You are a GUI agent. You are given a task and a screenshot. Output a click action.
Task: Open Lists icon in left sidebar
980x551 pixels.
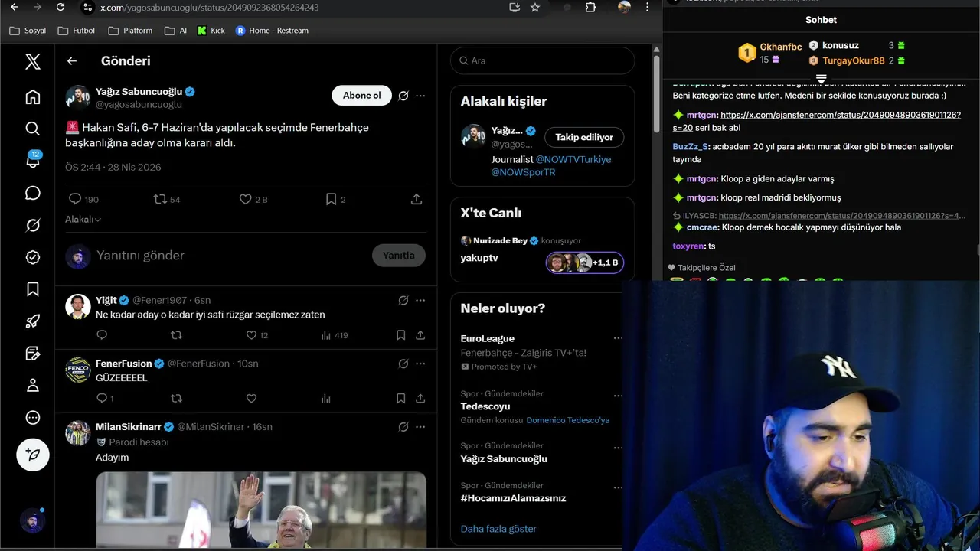pyautogui.click(x=32, y=353)
